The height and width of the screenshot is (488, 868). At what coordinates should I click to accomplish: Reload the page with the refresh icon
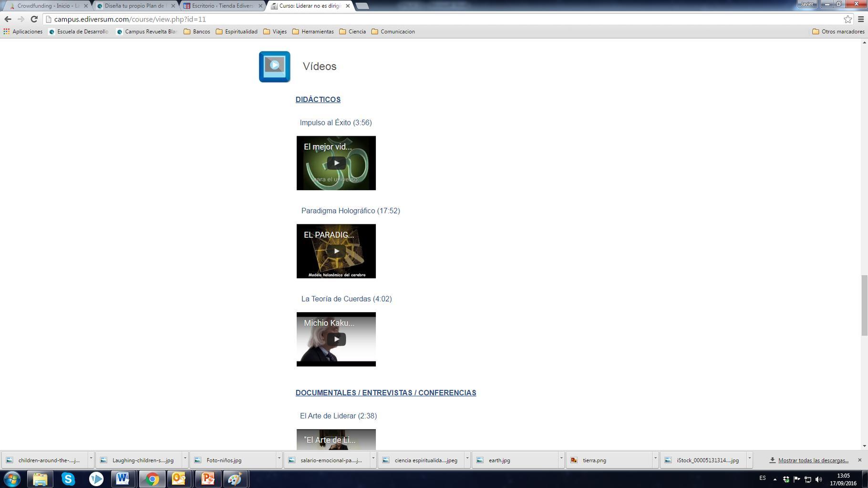34,19
